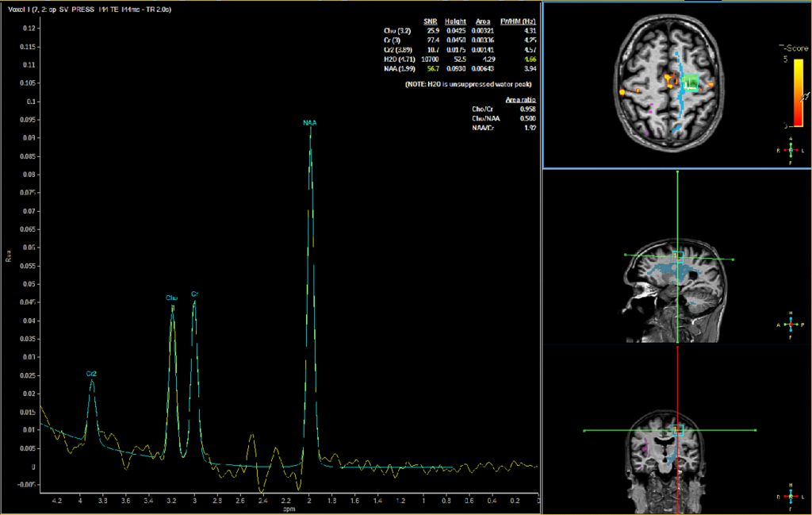Click the ppm x-axis label
Viewport: 812px width, 515px height.
[x=289, y=509]
